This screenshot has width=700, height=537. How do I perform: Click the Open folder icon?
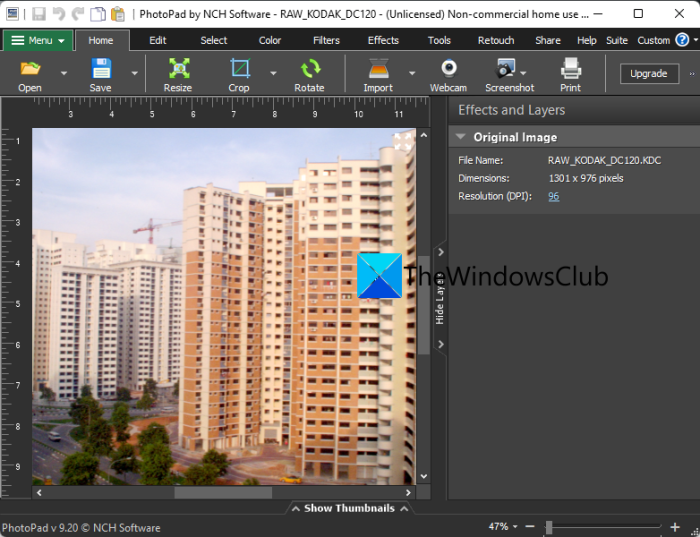[x=30, y=70]
